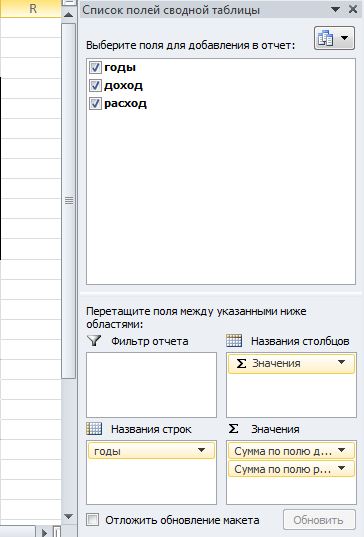This screenshot has width=364, height=537.
Task: Click the Значения sigma area icon
Action: coord(234,428)
